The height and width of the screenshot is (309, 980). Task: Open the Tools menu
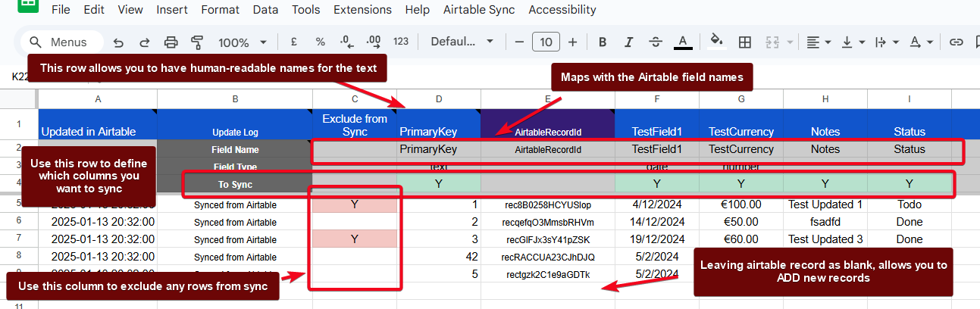[x=306, y=10]
